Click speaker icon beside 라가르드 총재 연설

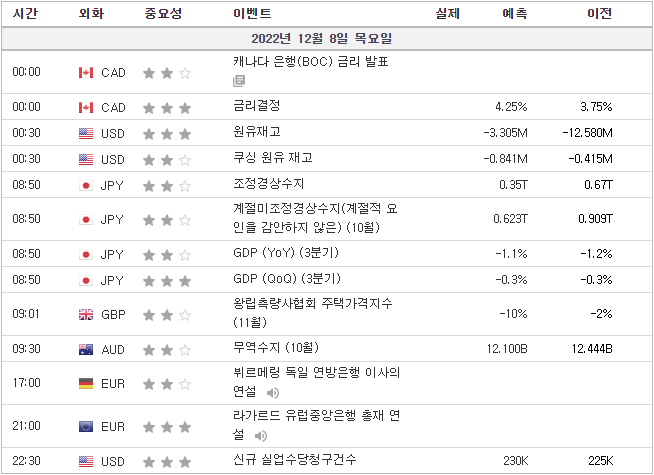261,436
